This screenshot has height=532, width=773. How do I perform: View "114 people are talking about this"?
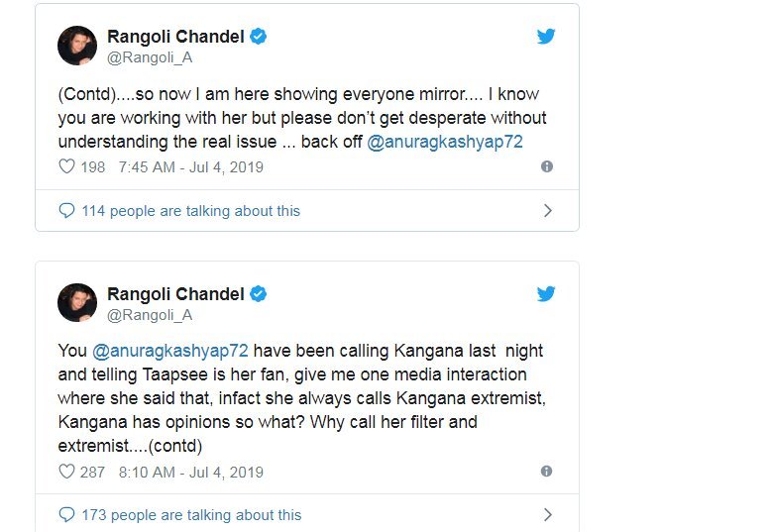pos(191,211)
